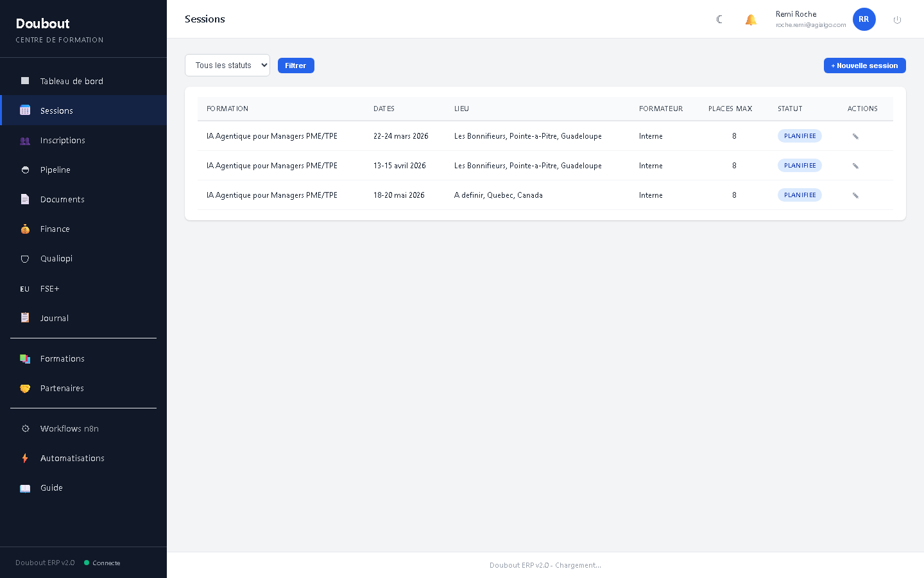This screenshot has height=578, width=924.
Task: Click the pencil for the 18-20 mai session
Action: click(x=855, y=195)
